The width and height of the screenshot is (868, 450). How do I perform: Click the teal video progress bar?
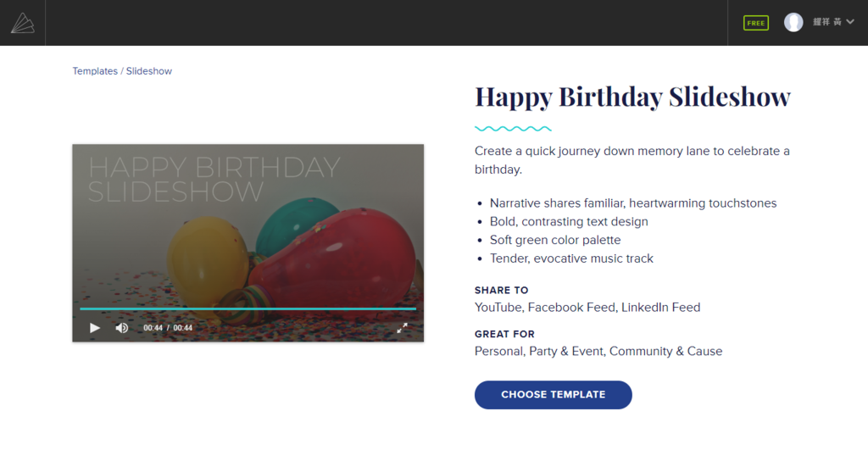tap(248, 309)
